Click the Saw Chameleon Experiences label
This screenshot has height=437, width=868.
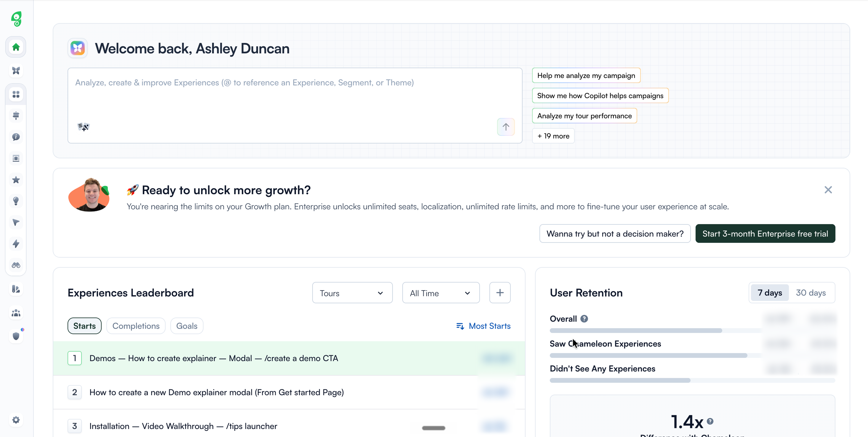(x=605, y=344)
